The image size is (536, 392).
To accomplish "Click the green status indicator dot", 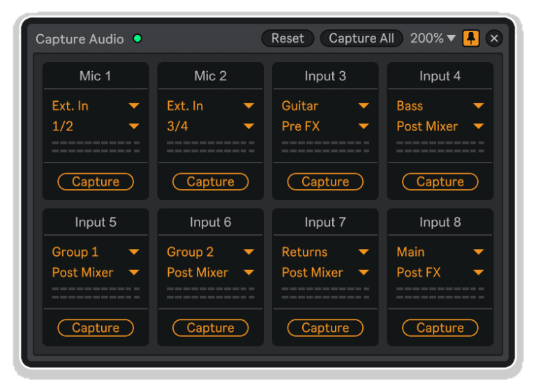I will pos(137,38).
